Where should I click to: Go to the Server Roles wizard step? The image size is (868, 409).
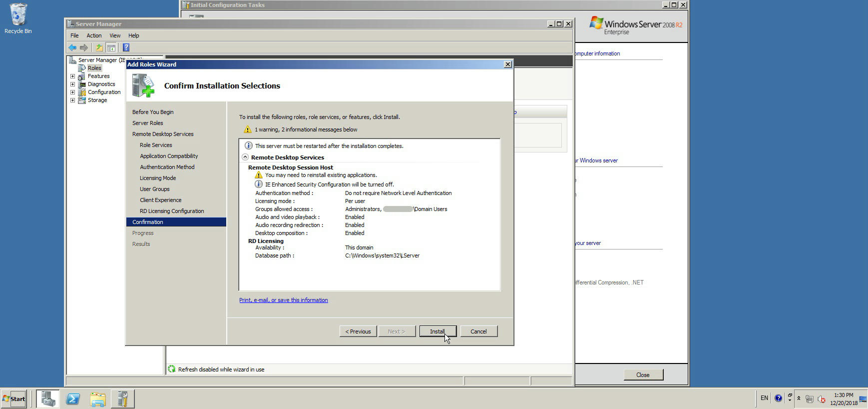coord(148,123)
